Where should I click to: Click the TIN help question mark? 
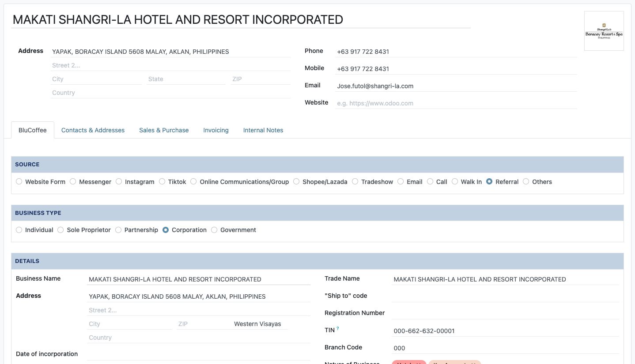point(338,328)
